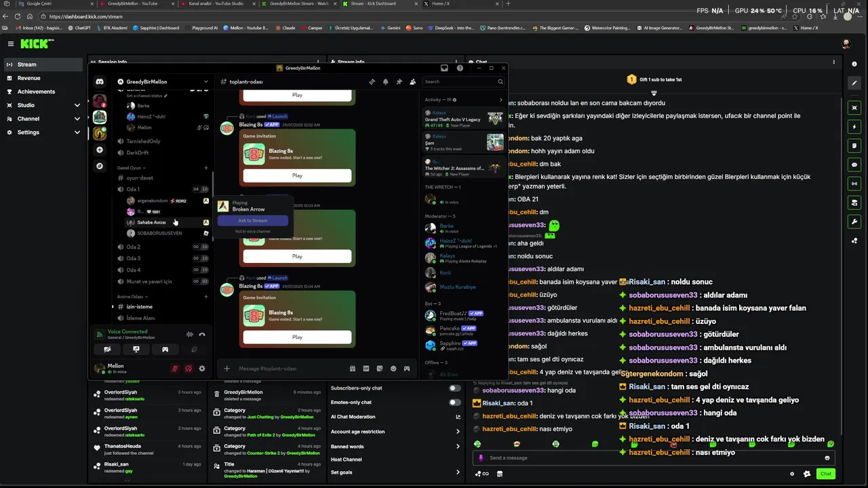Open the Kick chat settings gear icon
The image size is (868, 488).
(792, 474)
